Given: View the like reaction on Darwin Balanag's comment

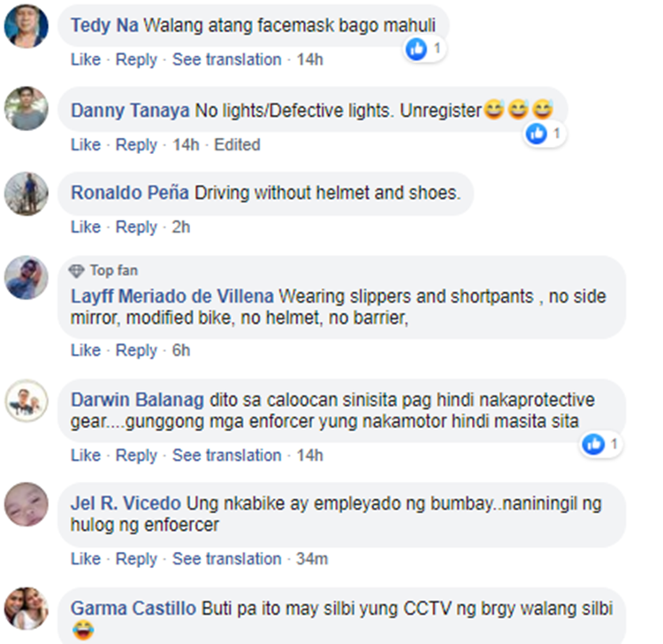Looking at the screenshot, I should tap(601, 445).
